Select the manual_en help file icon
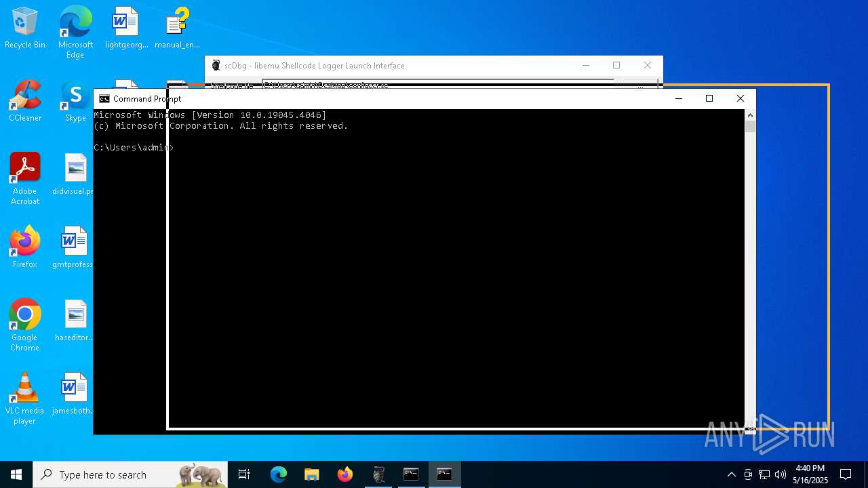The height and width of the screenshot is (488, 868). [x=177, y=28]
